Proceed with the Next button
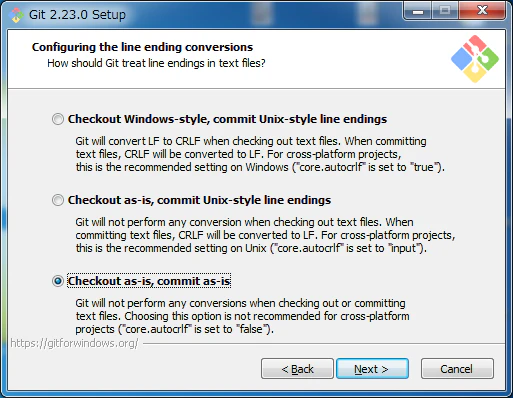The width and height of the screenshot is (513, 398). 372,369
